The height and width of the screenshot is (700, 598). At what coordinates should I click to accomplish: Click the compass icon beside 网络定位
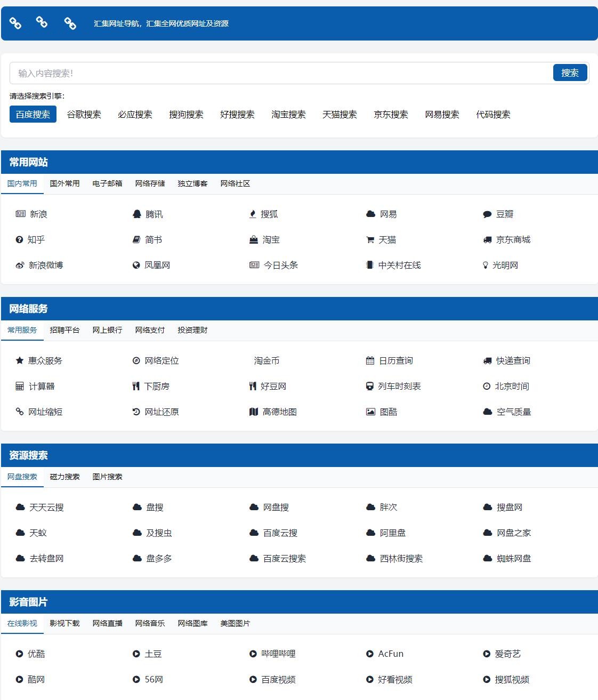pyautogui.click(x=136, y=360)
